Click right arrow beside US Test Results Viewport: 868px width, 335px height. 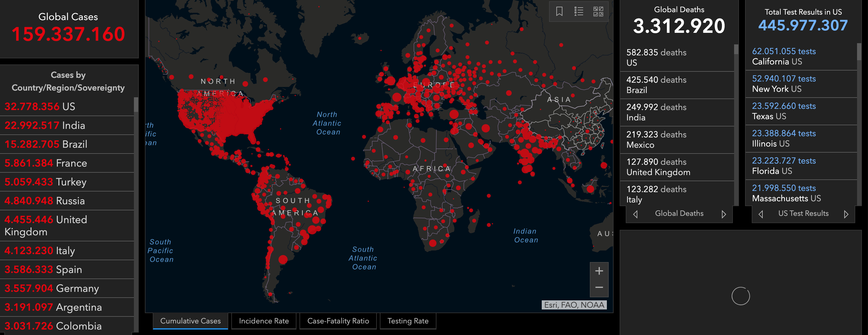tap(846, 214)
